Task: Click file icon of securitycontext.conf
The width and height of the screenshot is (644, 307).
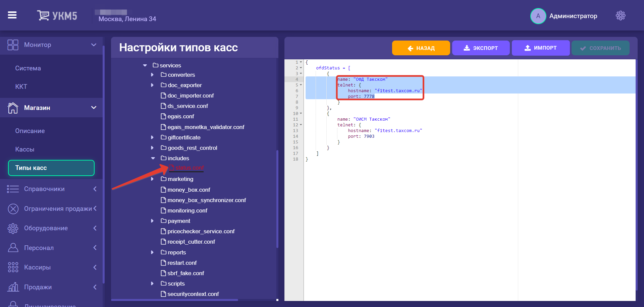Action: (163, 294)
